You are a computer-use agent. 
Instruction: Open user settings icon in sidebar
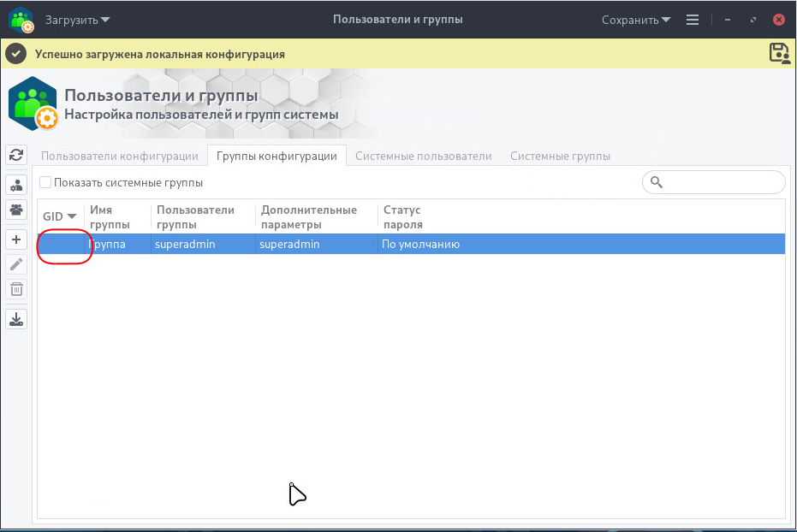pyautogui.click(x=16, y=186)
